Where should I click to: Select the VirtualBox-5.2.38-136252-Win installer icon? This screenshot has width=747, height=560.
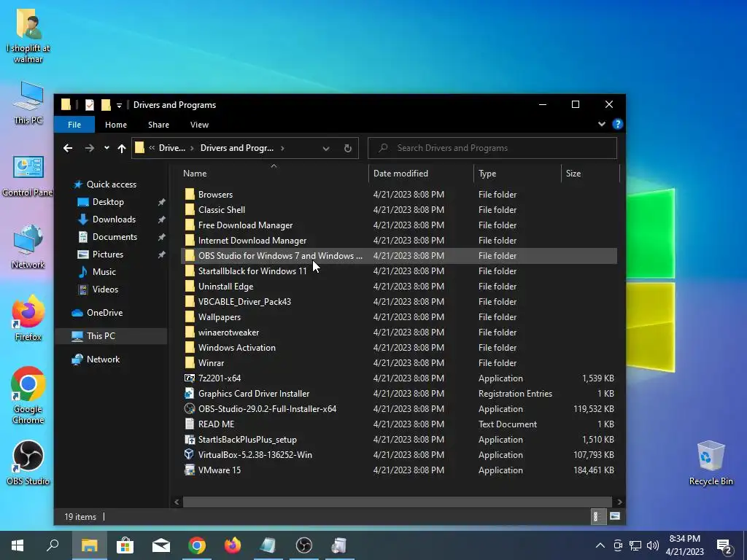tap(190, 455)
